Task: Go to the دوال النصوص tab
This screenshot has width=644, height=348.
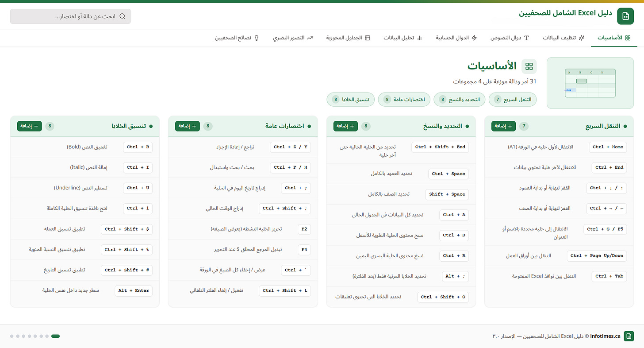Action: [510, 38]
